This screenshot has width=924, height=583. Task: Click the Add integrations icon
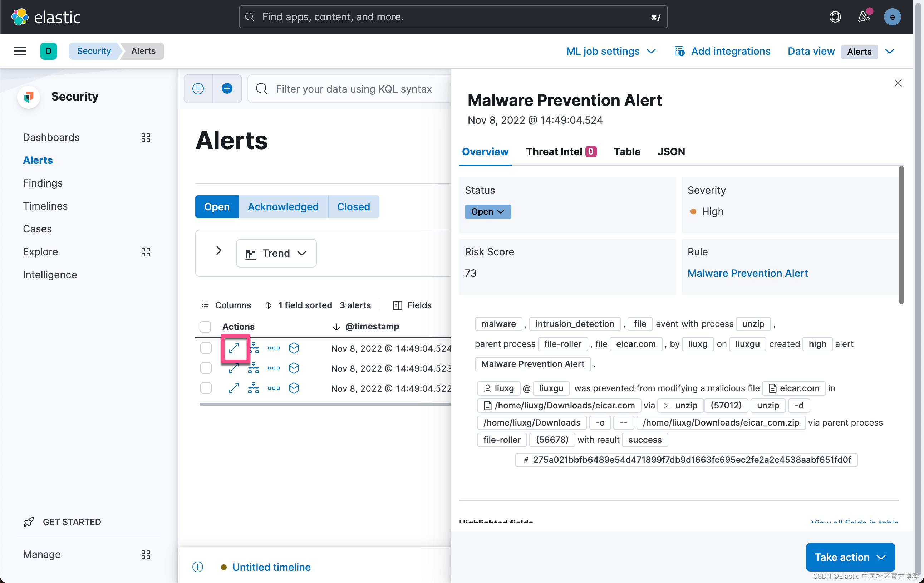tap(679, 51)
